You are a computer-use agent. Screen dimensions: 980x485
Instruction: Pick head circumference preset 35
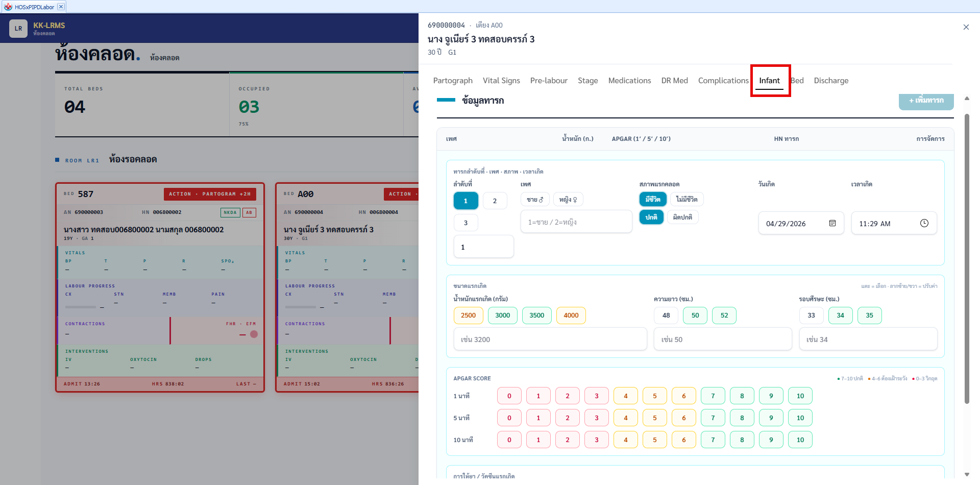click(x=869, y=316)
